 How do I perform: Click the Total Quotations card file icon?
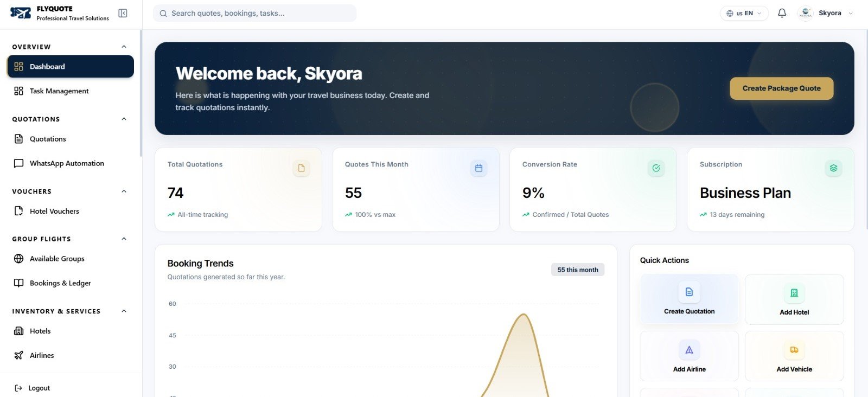click(301, 168)
